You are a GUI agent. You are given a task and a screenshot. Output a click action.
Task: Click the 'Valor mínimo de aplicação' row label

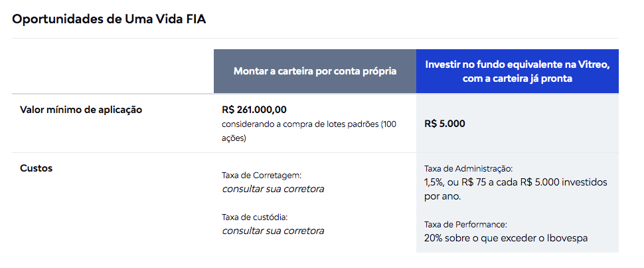[82, 110]
